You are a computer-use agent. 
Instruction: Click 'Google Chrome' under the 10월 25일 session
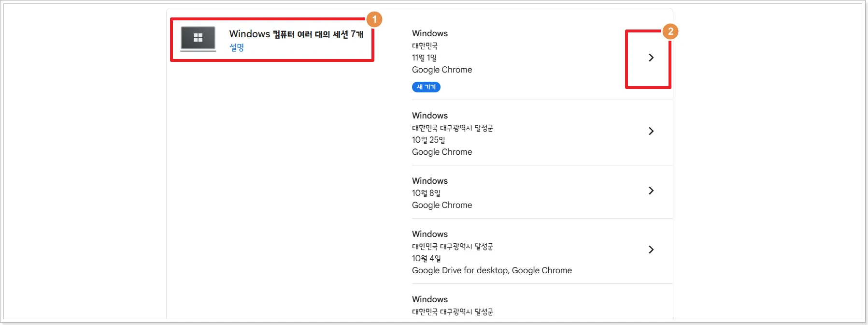coord(442,152)
